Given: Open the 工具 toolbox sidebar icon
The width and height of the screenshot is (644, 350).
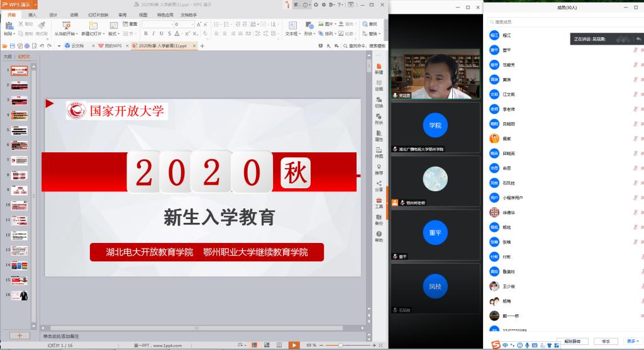Looking at the screenshot, I should coord(379,202).
